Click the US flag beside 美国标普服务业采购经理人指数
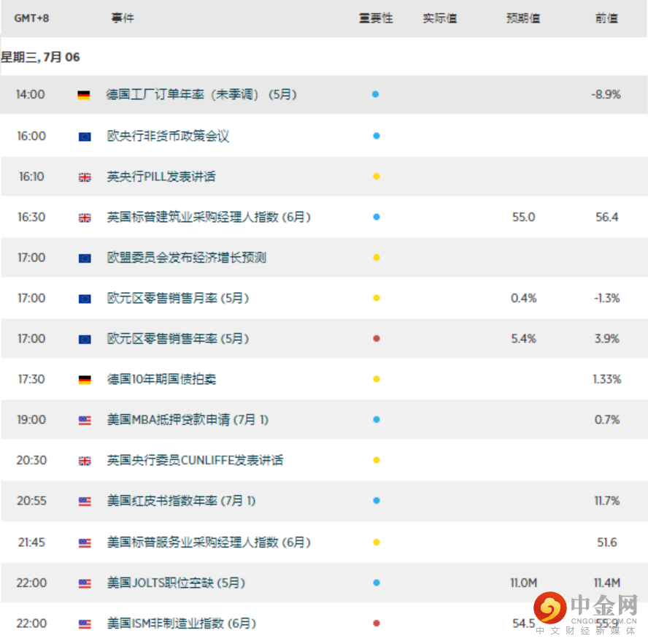The image size is (648, 644). (x=85, y=543)
